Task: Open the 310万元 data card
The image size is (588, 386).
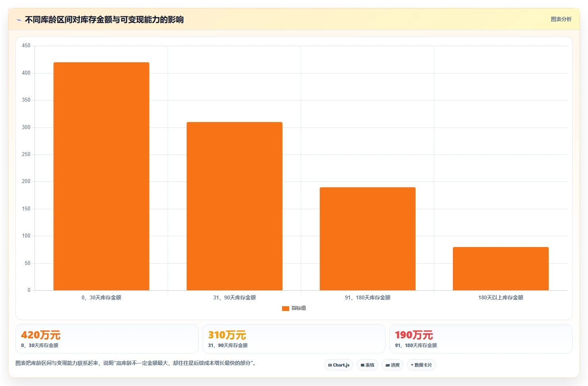Action: click(x=294, y=339)
